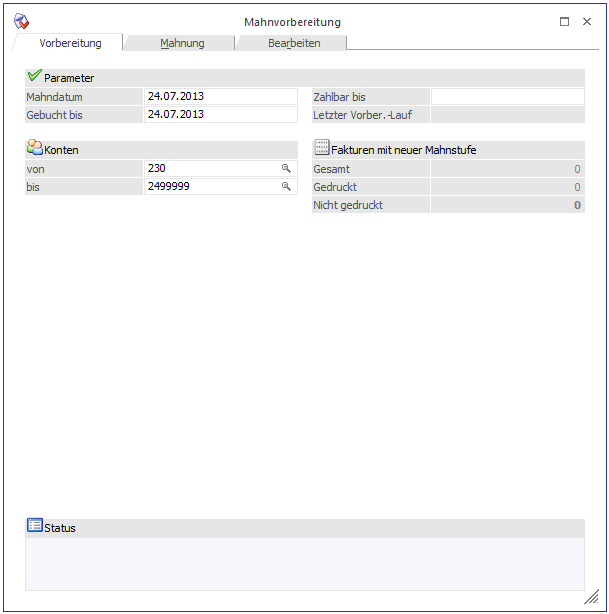Select the Bearbeiten tab
The image size is (609, 614).
click(x=294, y=43)
